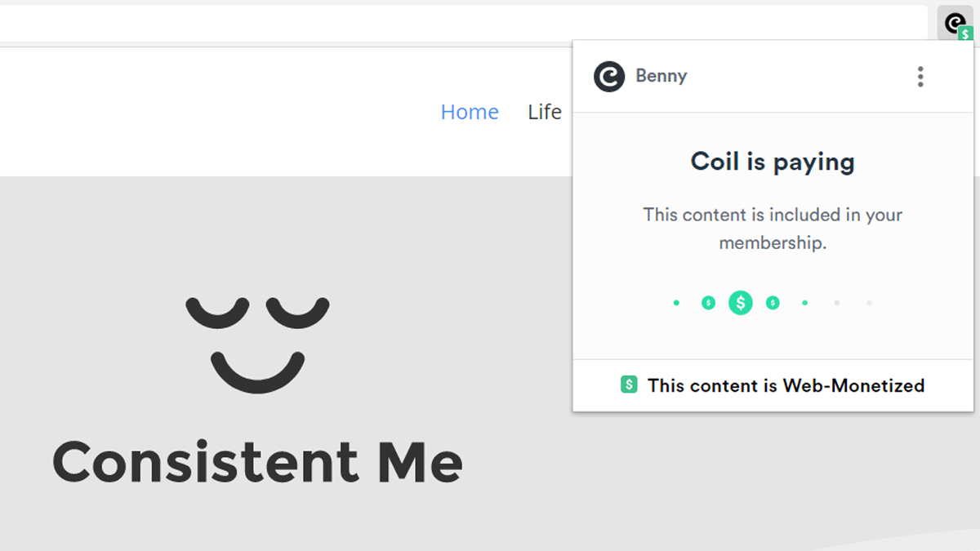Click the first gray dot in payment stream
This screenshot has width=980, height=551.
[x=837, y=303]
